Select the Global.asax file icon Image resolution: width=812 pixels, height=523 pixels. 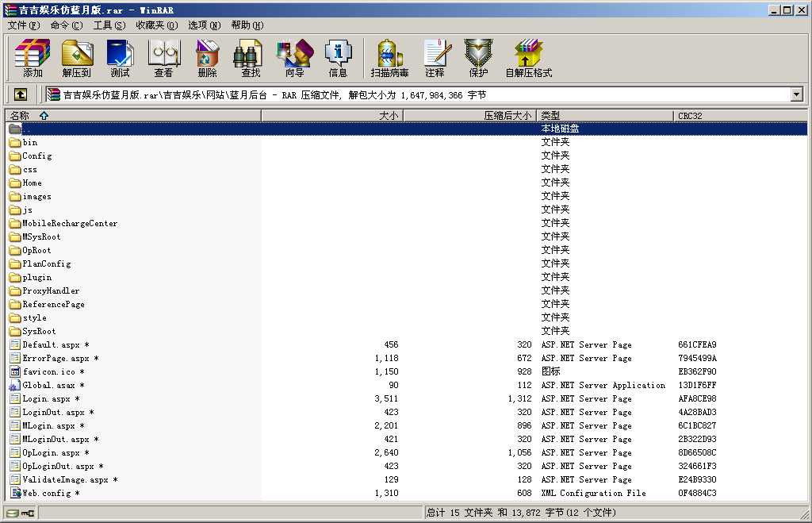tap(14, 385)
